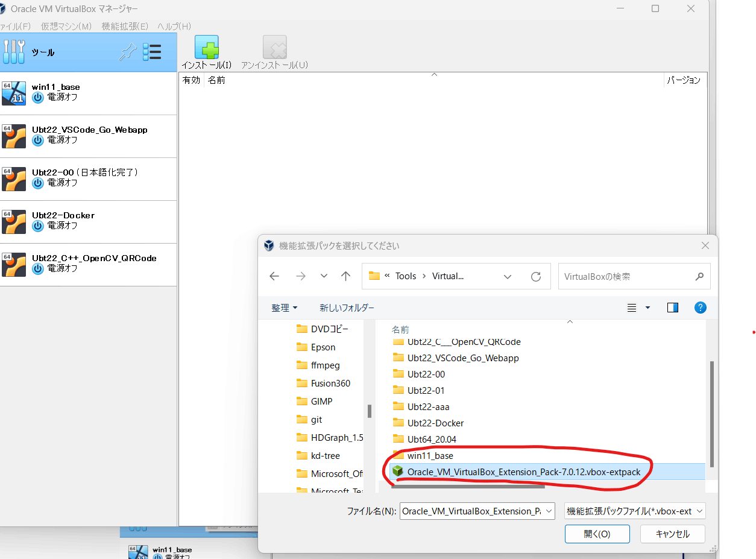Click the Epson folder icon in tree
Image resolution: width=756 pixels, height=559 pixels.
tap(302, 347)
